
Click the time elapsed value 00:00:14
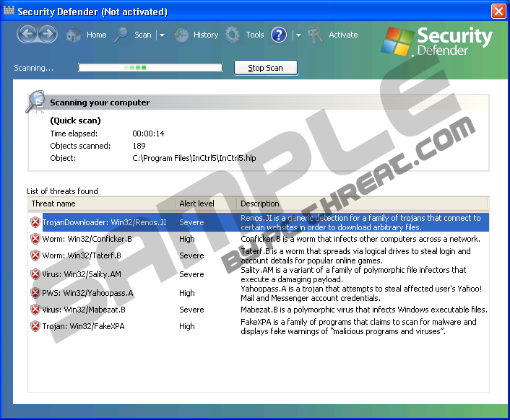(x=148, y=134)
